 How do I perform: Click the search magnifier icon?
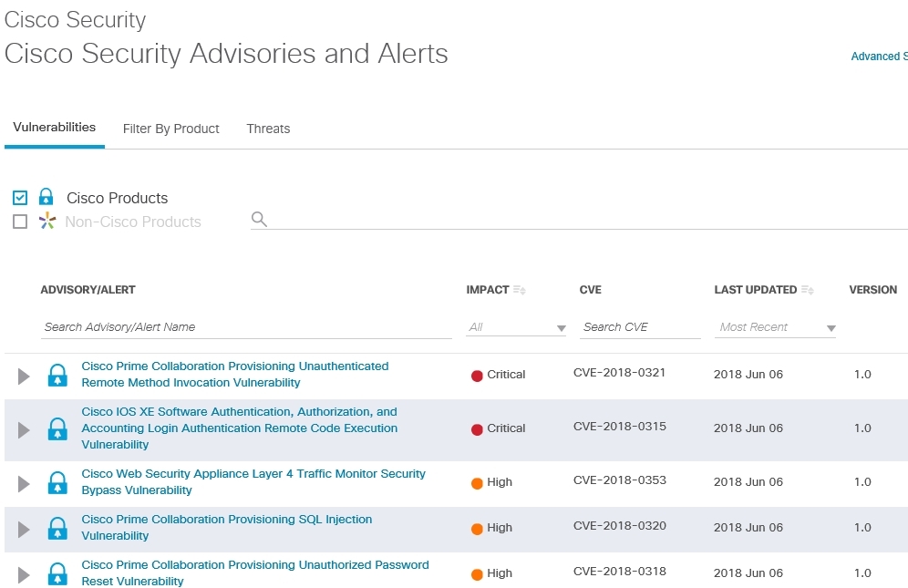click(x=259, y=219)
